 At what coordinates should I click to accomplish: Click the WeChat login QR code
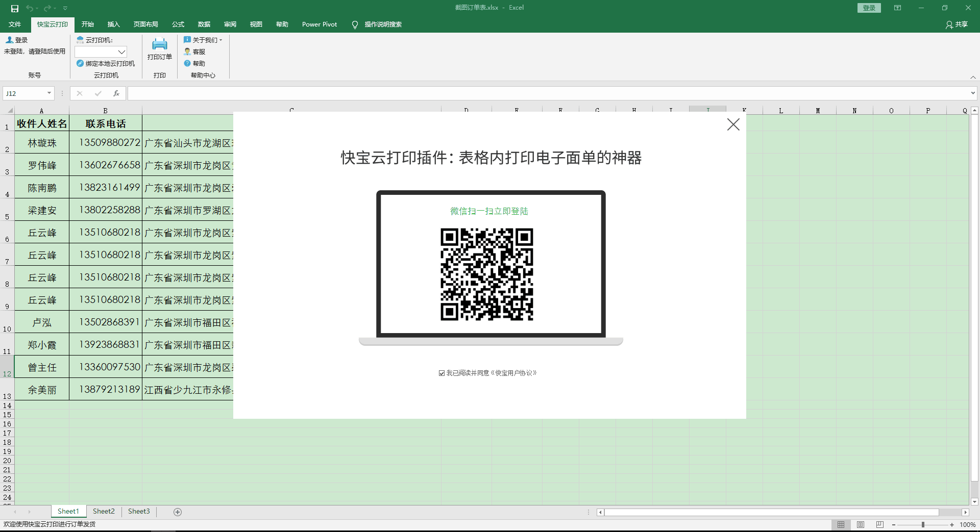[487, 274]
